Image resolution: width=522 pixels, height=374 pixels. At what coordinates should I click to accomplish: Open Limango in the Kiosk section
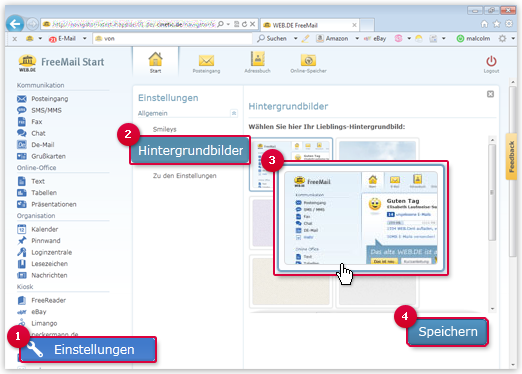click(37, 323)
